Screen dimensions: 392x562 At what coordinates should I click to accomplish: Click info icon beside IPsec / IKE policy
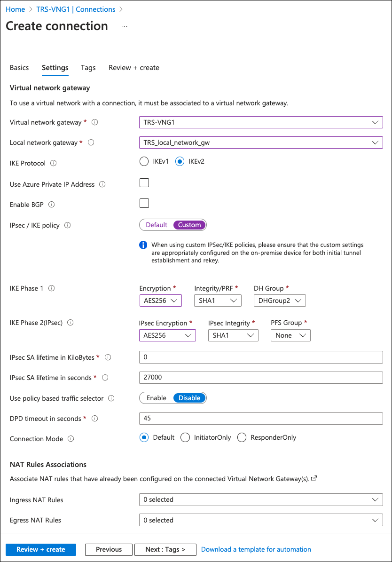(x=67, y=225)
